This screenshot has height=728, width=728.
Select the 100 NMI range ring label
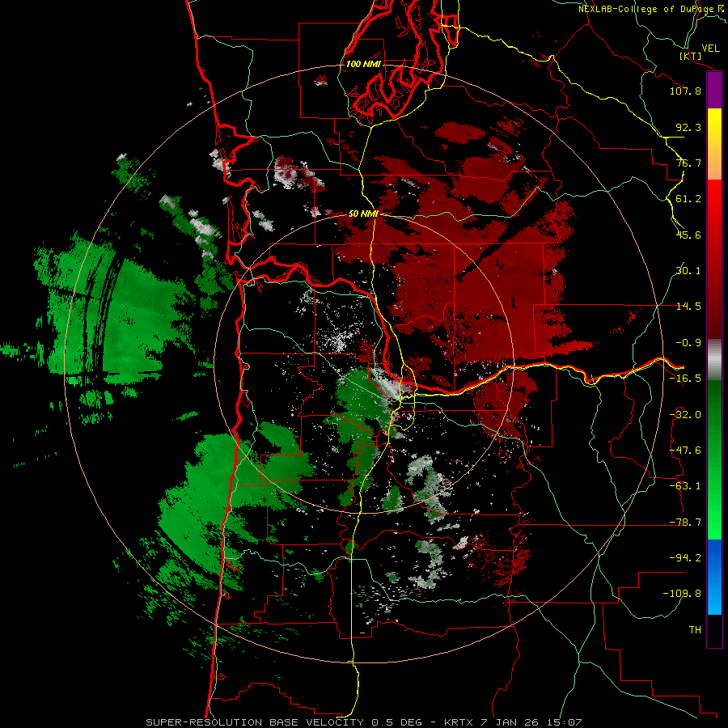(x=363, y=64)
